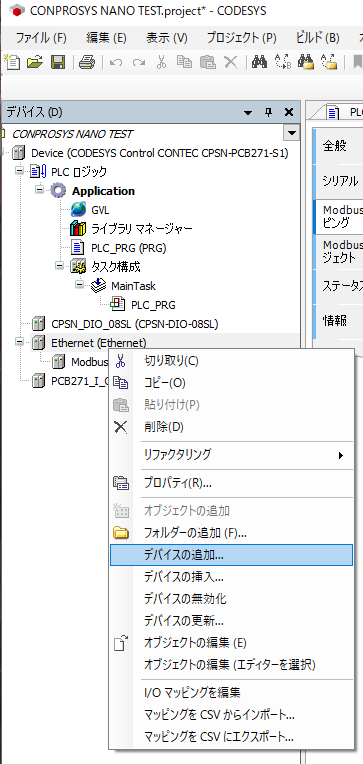Click the Find in project binoculars-folder icon
Viewport: 363px width, 764px height.
(x=306, y=62)
